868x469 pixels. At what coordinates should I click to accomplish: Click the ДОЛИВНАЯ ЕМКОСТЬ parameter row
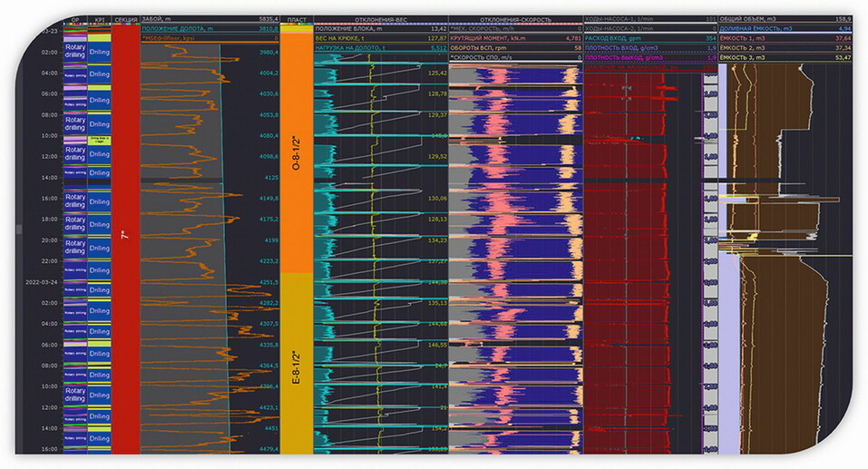coord(785,29)
